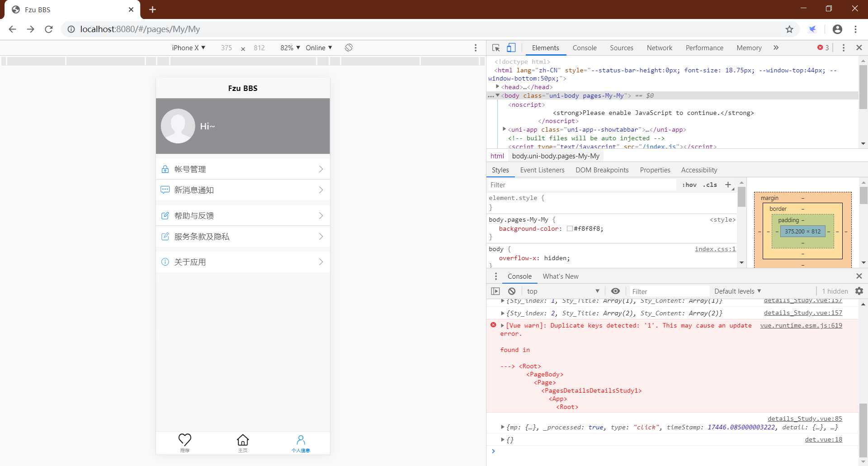The width and height of the screenshot is (868, 466).
Task: Go back in browser history
Action: [x=13, y=29]
